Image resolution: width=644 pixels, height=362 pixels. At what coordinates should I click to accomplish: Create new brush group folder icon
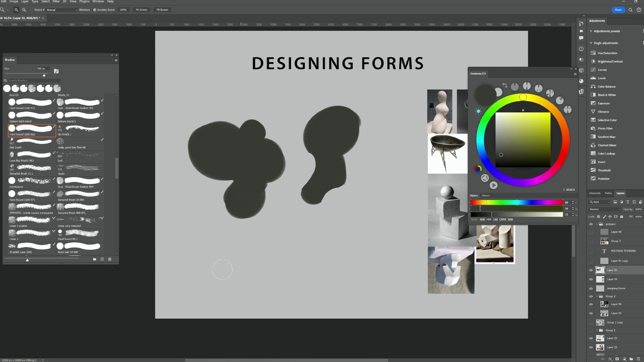point(95,259)
